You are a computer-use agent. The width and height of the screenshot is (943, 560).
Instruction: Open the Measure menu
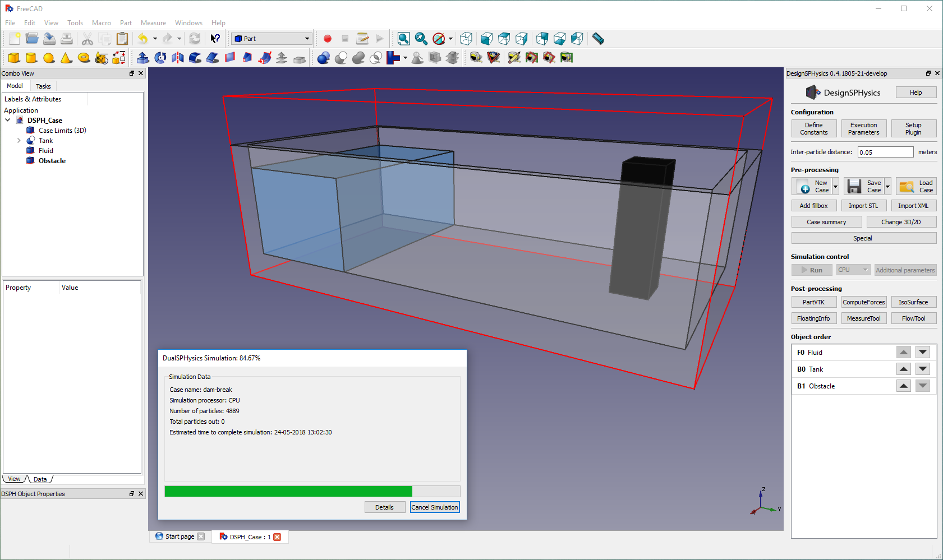(153, 23)
